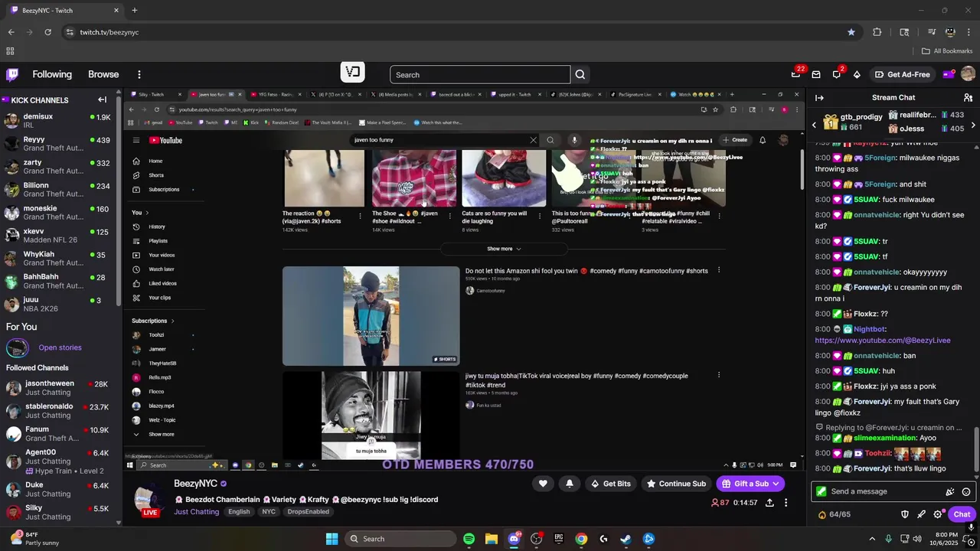
Task: Open the stream's three-dot more menu
Action: coord(786,503)
